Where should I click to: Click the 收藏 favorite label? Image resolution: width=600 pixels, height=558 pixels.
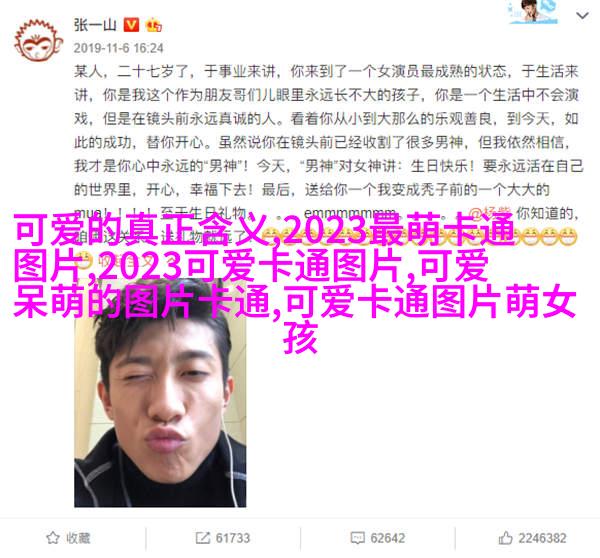tap(78, 538)
